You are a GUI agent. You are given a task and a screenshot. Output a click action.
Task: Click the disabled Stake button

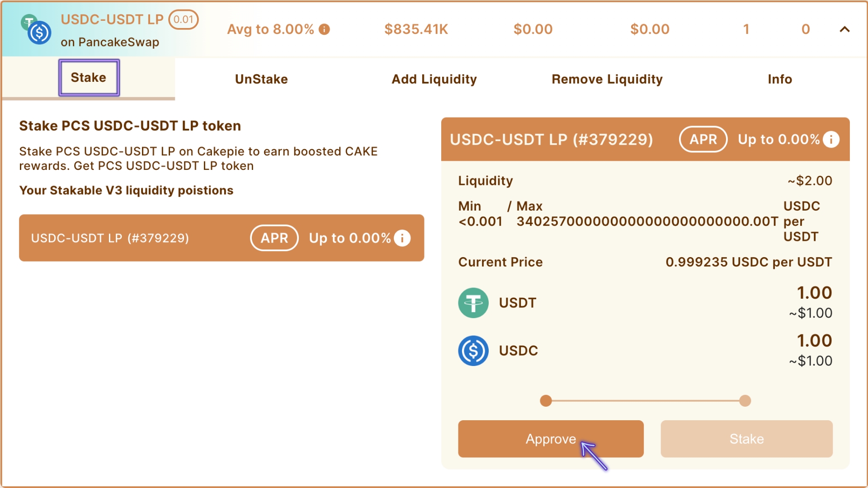746,439
